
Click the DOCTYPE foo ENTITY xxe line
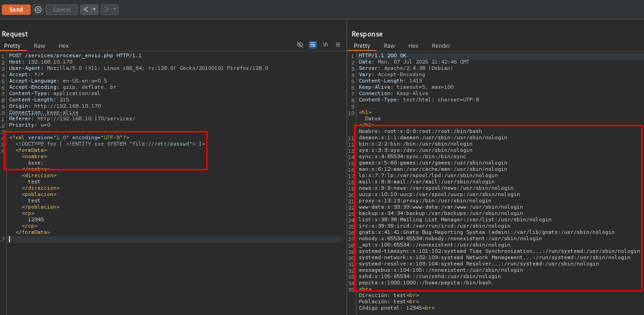pyautogui.click(x=111, y=144)
